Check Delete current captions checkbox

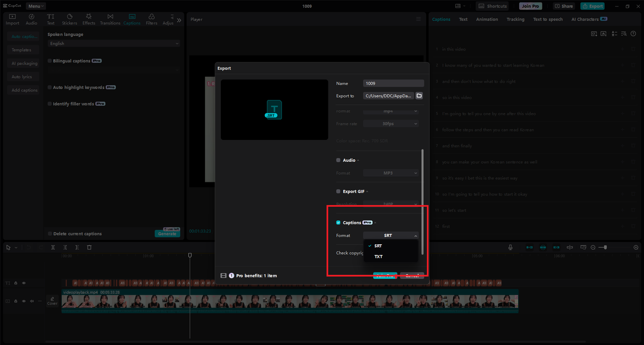pos(49,234)
